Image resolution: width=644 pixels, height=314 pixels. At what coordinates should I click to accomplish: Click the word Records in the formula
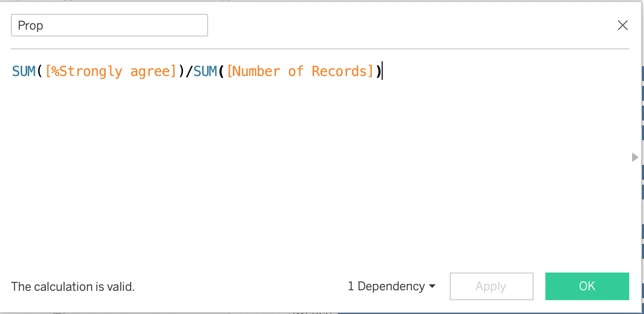[x=339, y=72]
